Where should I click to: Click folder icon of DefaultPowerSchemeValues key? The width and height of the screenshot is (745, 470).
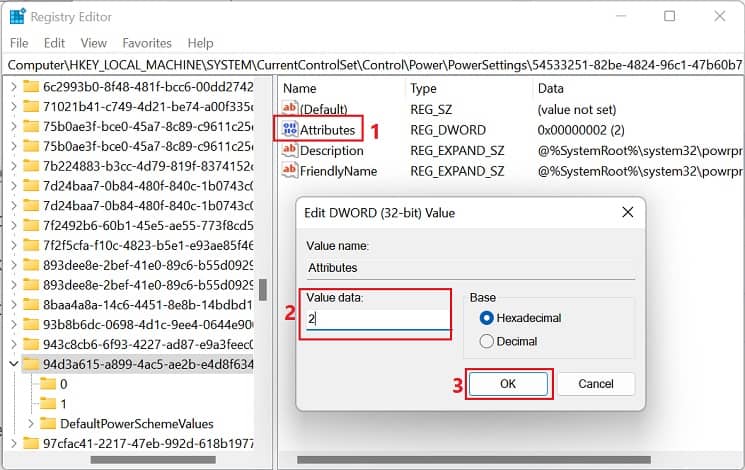point(48,423)
